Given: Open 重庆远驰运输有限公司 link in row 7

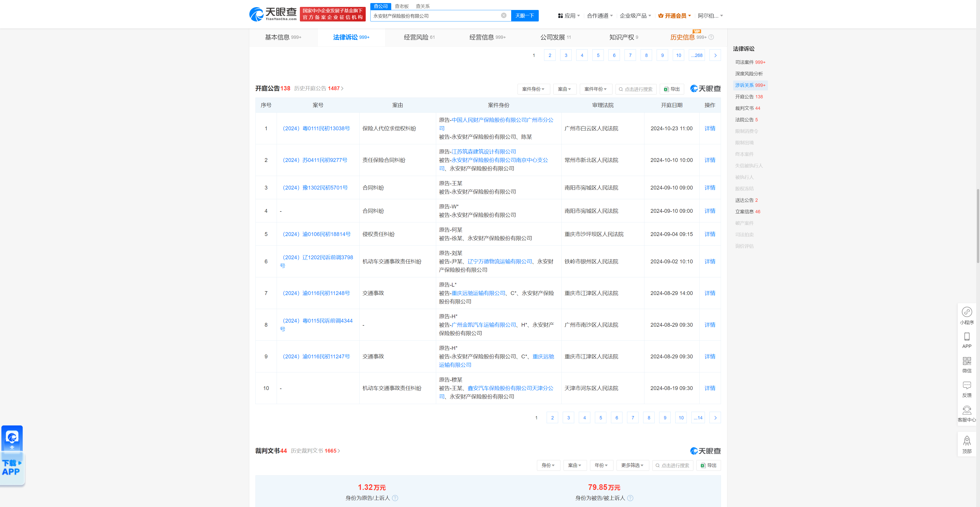Looking at the screenshot, I should click(x=478, y=293).
